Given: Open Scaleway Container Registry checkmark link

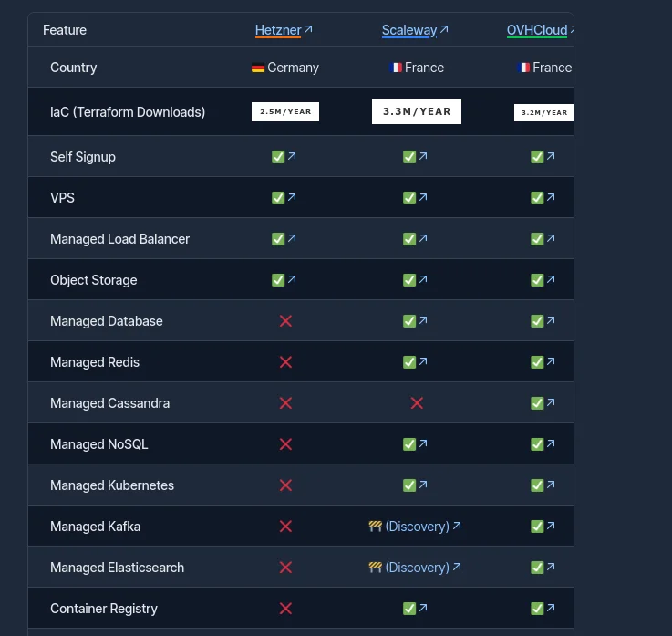Looking at the screenshot, I should [415, 609].
